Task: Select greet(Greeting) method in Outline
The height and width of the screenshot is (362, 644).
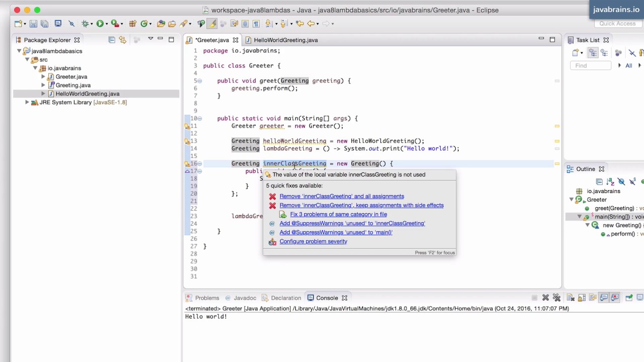Action: coord(614,208)
